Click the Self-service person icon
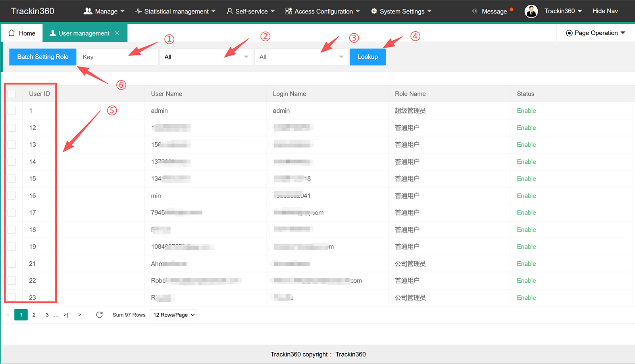The width and height of the screenshot is (635, 364). [229, 11]
